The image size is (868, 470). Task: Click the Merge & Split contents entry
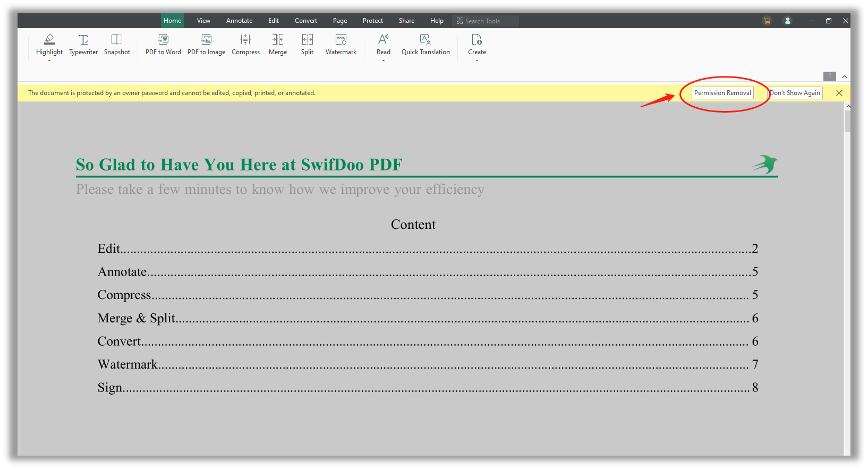pos(428,318)
